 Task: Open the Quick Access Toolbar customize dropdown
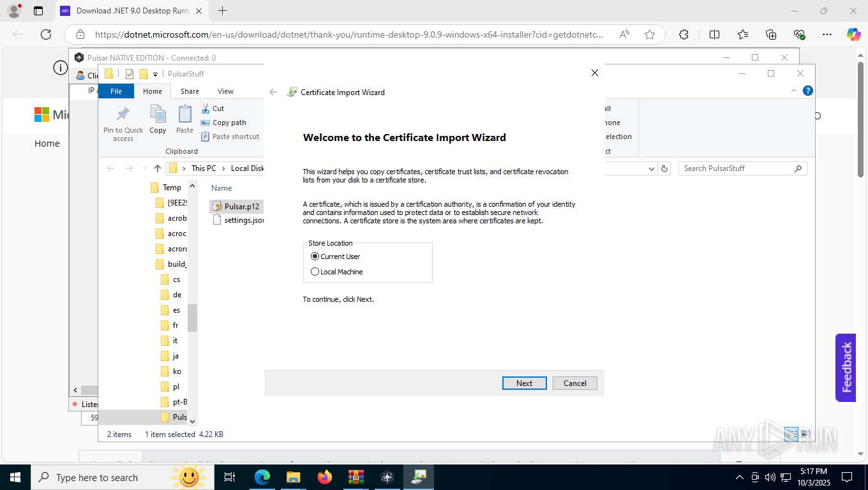pyautogui.click(x=155, y=74)
